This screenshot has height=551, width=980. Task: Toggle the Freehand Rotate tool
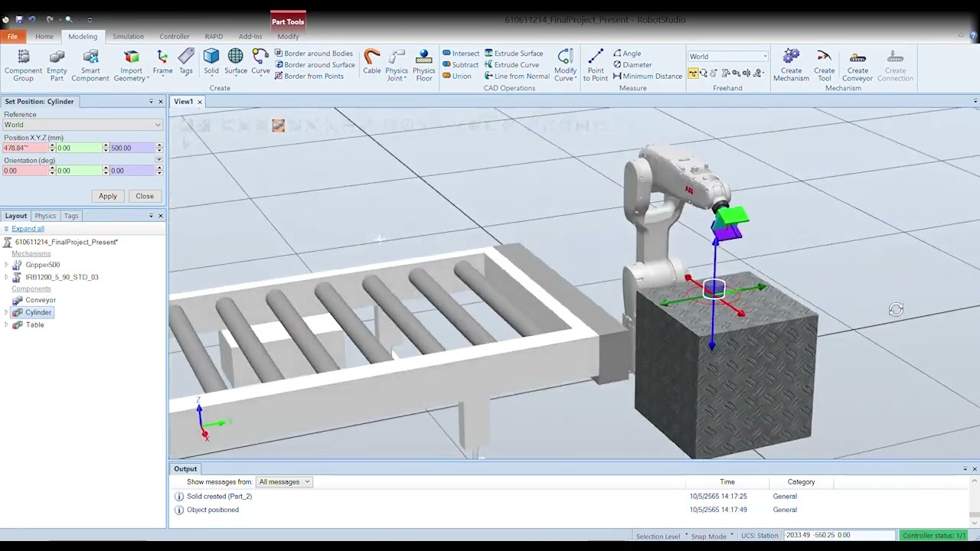(704, 73)
